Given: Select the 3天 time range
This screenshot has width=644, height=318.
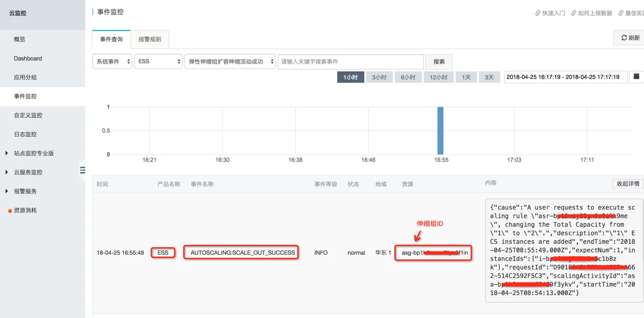Looking at the screenshot, I should (489, 77).
